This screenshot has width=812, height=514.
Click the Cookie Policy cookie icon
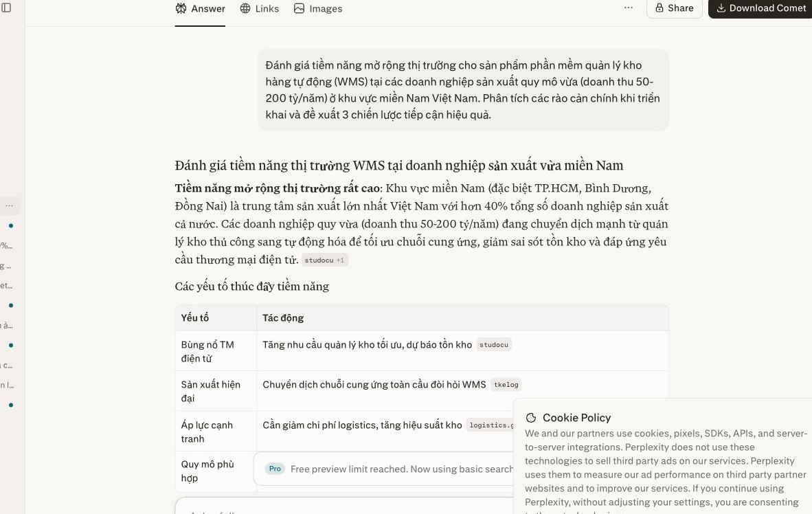[x=531, y=418]
